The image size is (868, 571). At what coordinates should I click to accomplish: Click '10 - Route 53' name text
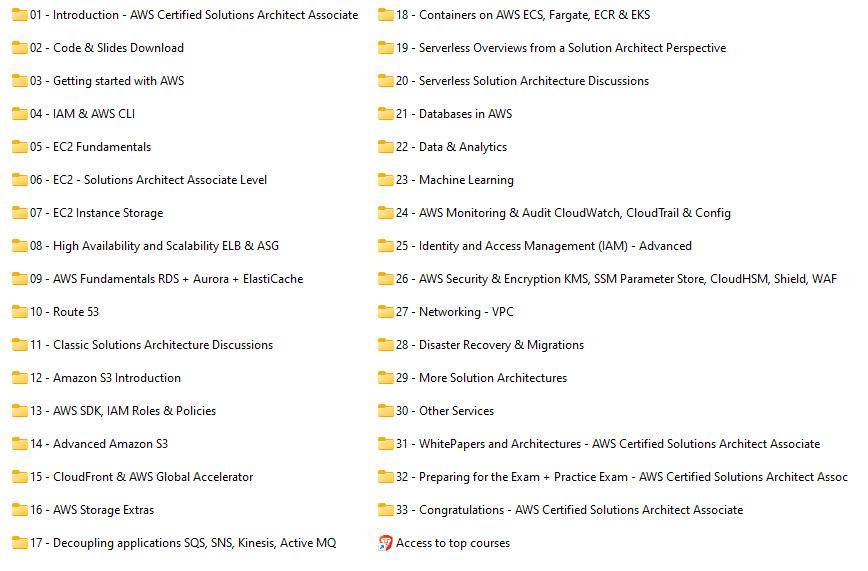pyautogui.click(x=64, y=312)
